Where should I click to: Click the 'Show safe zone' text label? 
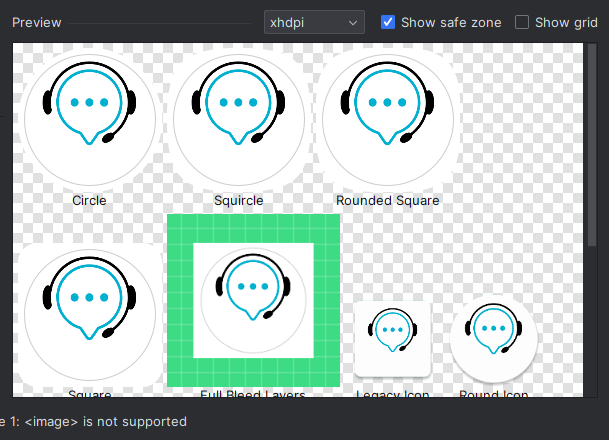click(451, 22)
